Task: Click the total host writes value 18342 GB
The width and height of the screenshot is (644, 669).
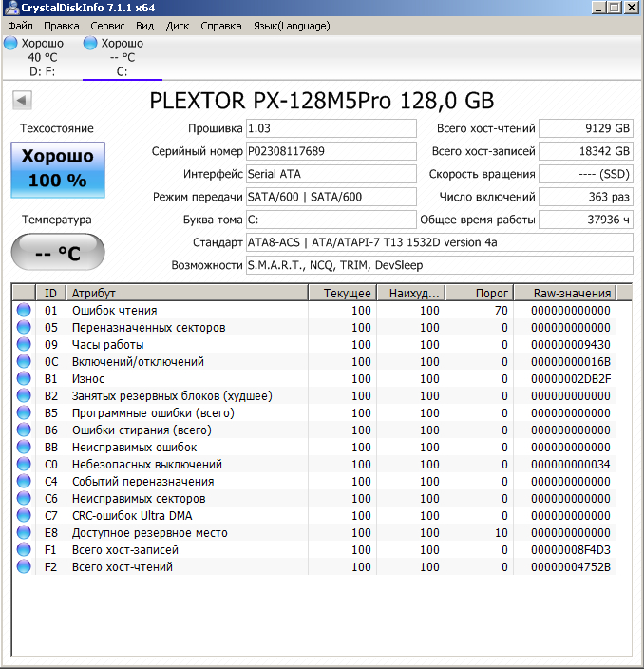Action: coord(586,151)
